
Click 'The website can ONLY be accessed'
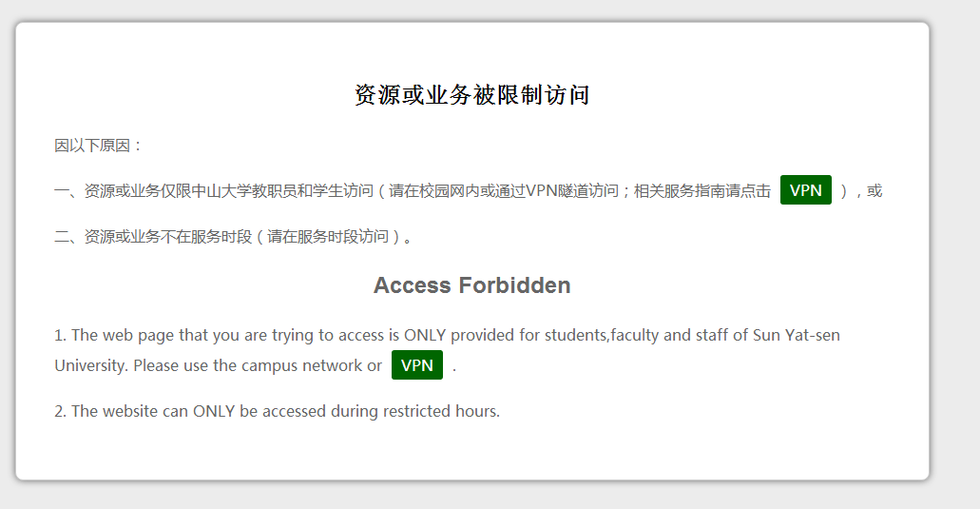point(199,411)
